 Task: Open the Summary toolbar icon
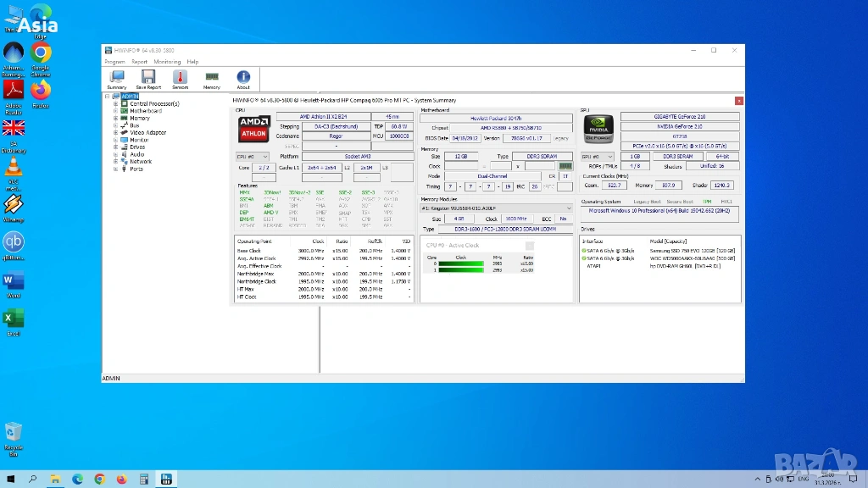click(x=117, y=79)
